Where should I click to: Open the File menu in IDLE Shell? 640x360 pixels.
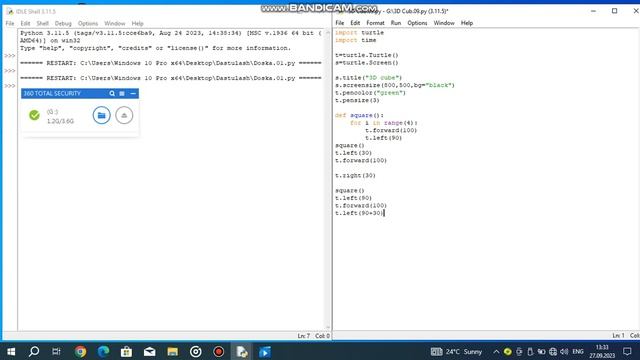click(x=10, y=23)
